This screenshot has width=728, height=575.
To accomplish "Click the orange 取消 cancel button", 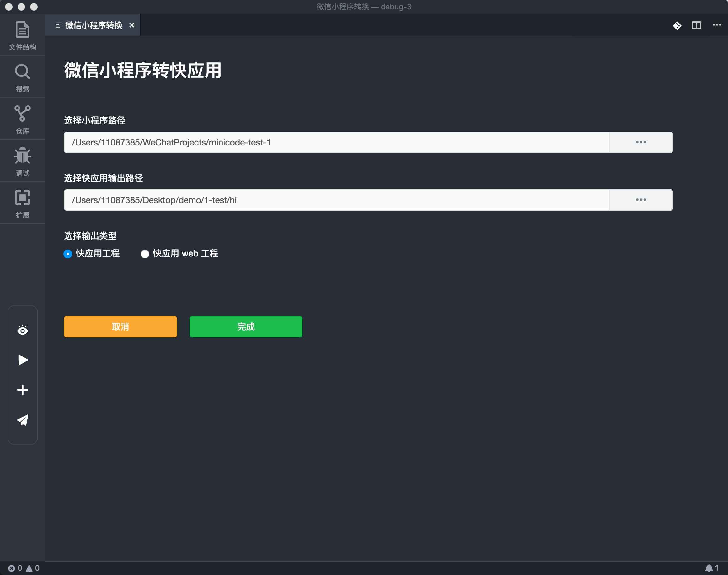I will click(120, 327).
